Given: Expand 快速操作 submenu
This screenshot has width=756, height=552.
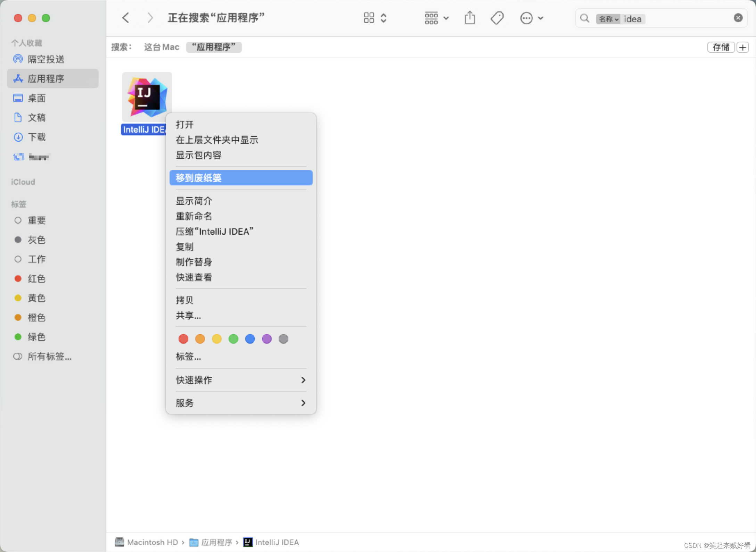Looking at the screenshot, I should [241, 380].
